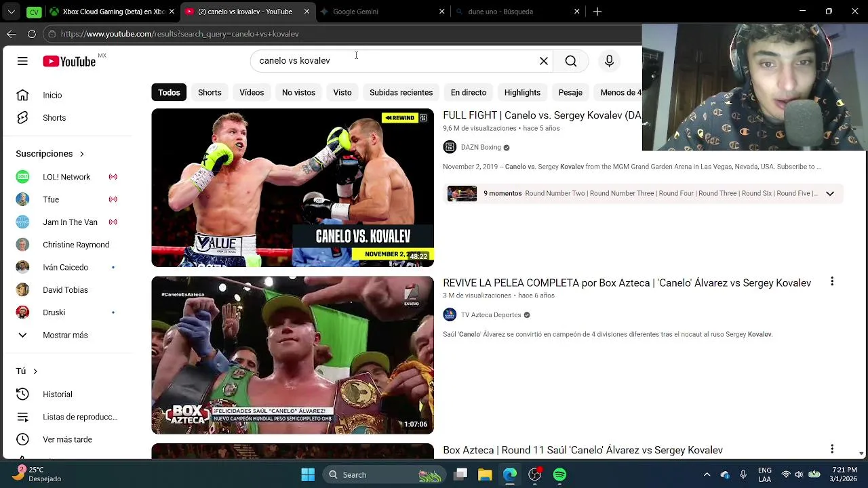Image resolution: width=868 pixels, height=488 pixels.
Task: Open Microsoft Edge from the taskbar
Action: coord(509,474)
